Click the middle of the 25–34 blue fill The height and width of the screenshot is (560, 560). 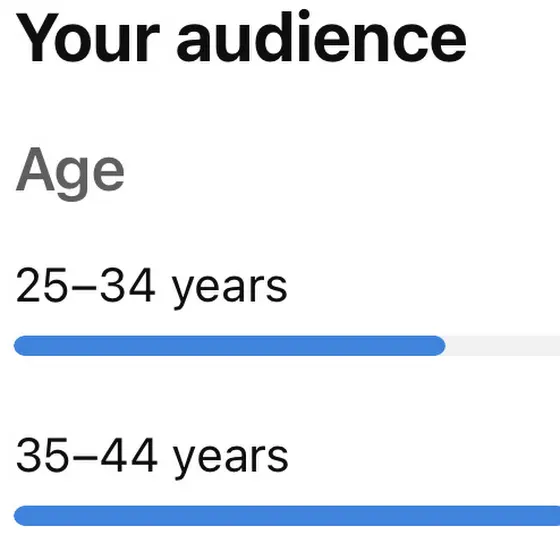pos(230,346)
